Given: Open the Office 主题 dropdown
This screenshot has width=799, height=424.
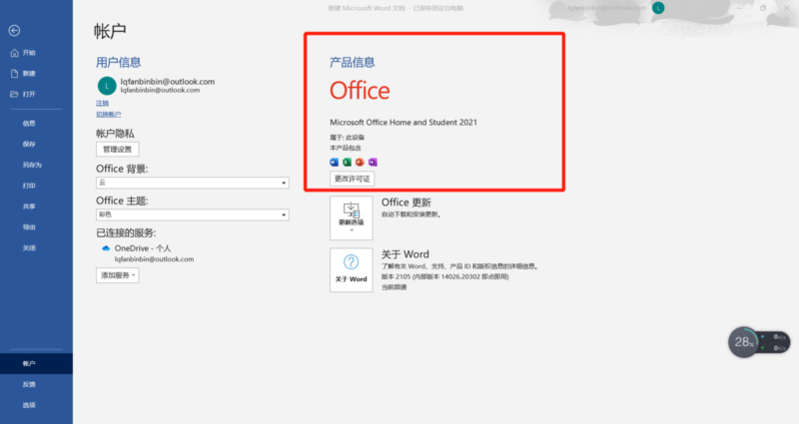Looking at the screenshot, I should click(191, 214).
